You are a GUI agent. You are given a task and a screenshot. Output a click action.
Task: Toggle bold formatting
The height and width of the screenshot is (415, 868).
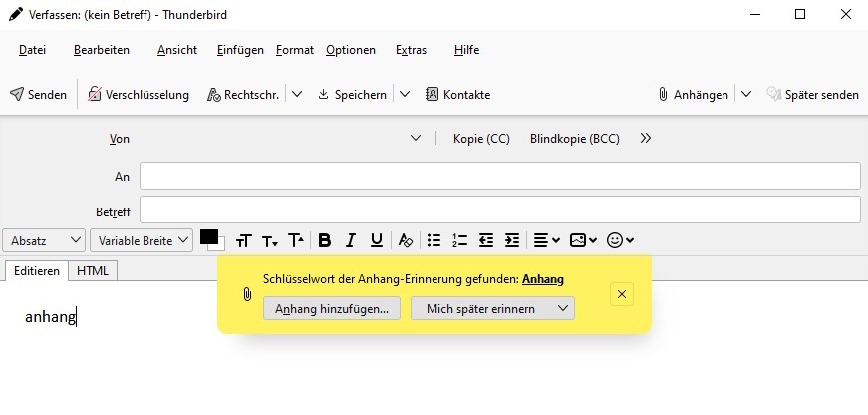(x=324, y=240)
